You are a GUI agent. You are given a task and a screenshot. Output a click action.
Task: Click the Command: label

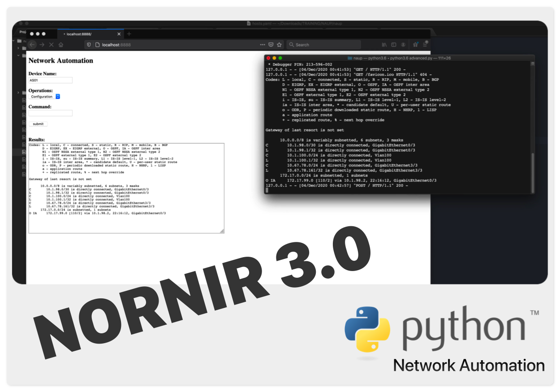coord(40,107)
